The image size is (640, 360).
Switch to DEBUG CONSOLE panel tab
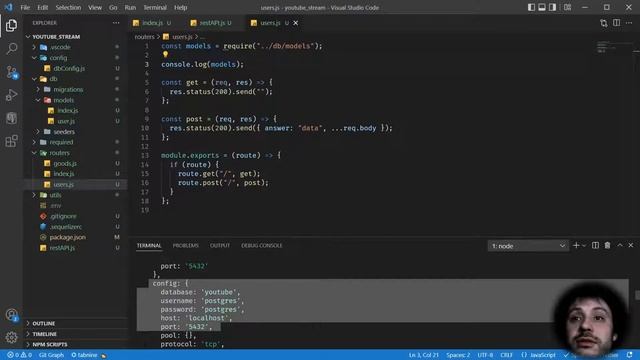pyautogui.click(x=262, y=245)
